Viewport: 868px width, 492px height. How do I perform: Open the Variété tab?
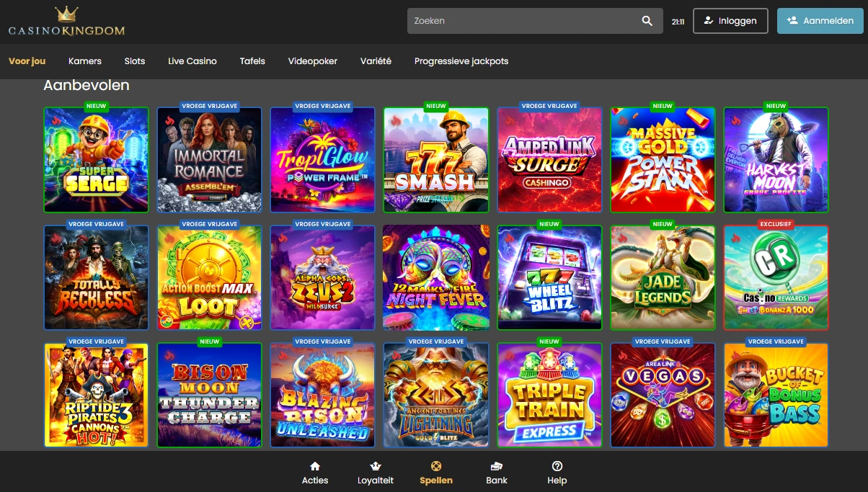tap(376, 61)
